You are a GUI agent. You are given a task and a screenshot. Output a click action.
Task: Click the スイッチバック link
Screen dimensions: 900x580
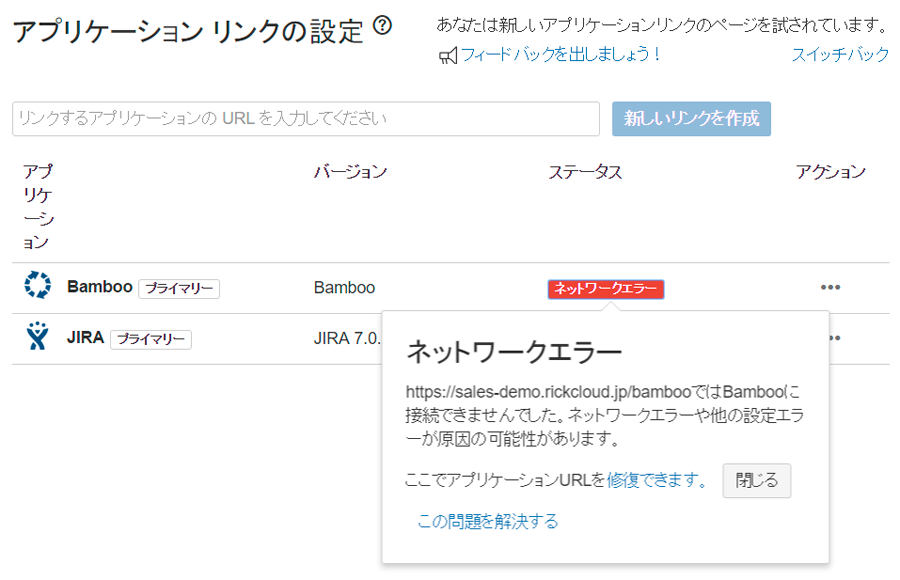(840, 55)
